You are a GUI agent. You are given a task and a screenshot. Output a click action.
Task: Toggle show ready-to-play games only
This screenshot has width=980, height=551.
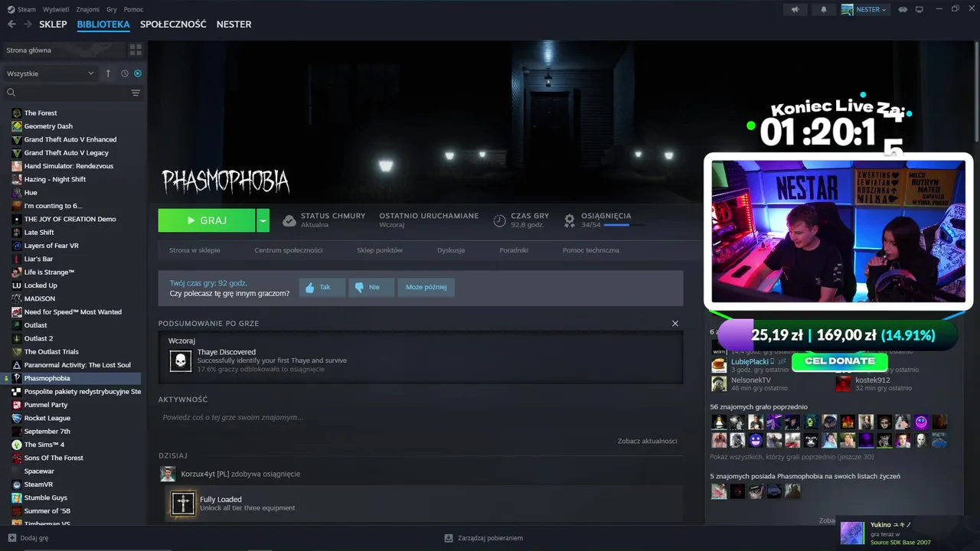(x=138, y=73)
